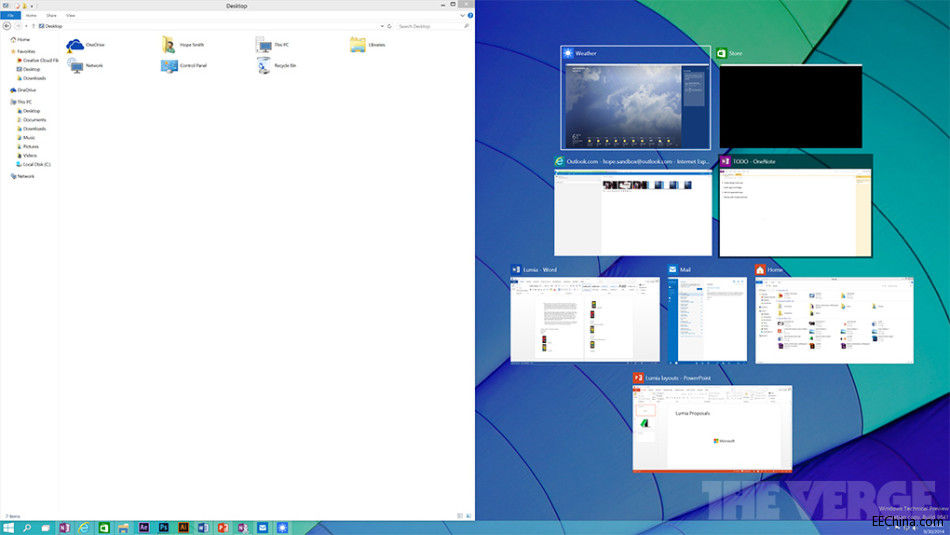Expand the ribbon with the chevron
Image resolution: width=950 pixels, height=535 pixels.
462,15
